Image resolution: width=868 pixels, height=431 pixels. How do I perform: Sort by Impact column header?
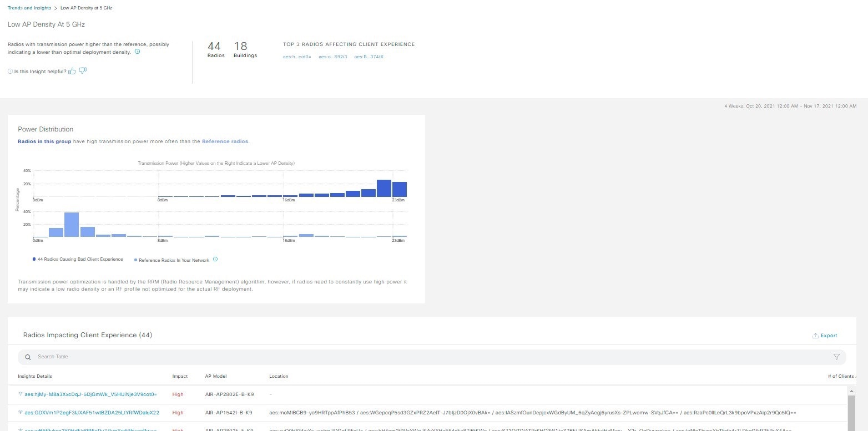[x=180, y=376]
